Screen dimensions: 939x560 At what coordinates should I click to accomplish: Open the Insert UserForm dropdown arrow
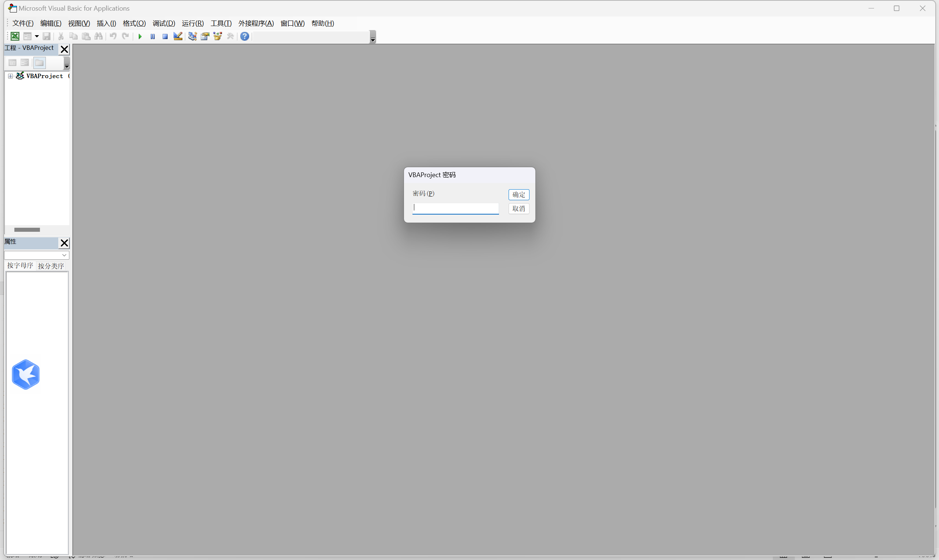[x=37, y=37]
